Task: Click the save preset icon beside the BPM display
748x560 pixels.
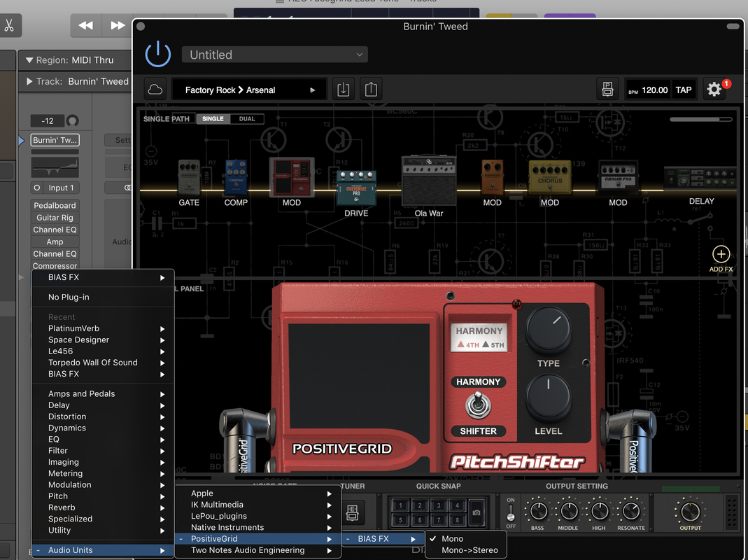Action: coord(607,90)
